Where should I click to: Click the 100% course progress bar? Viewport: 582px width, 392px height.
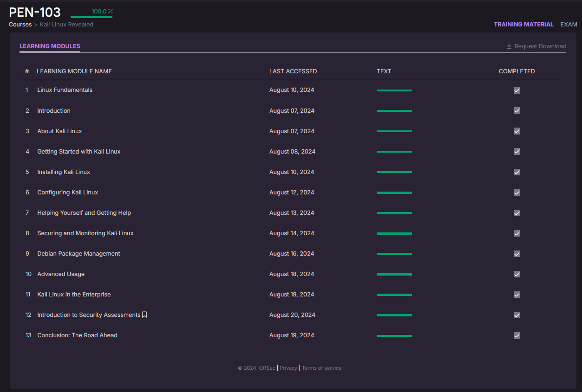coord(92,17)
